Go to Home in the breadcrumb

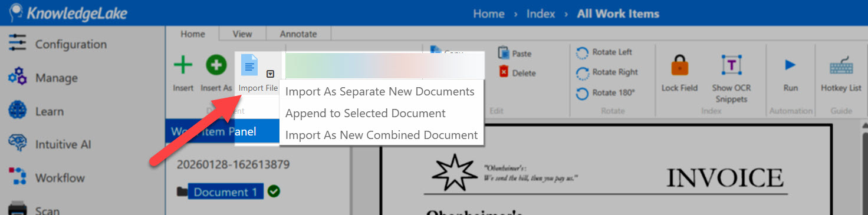489,14
